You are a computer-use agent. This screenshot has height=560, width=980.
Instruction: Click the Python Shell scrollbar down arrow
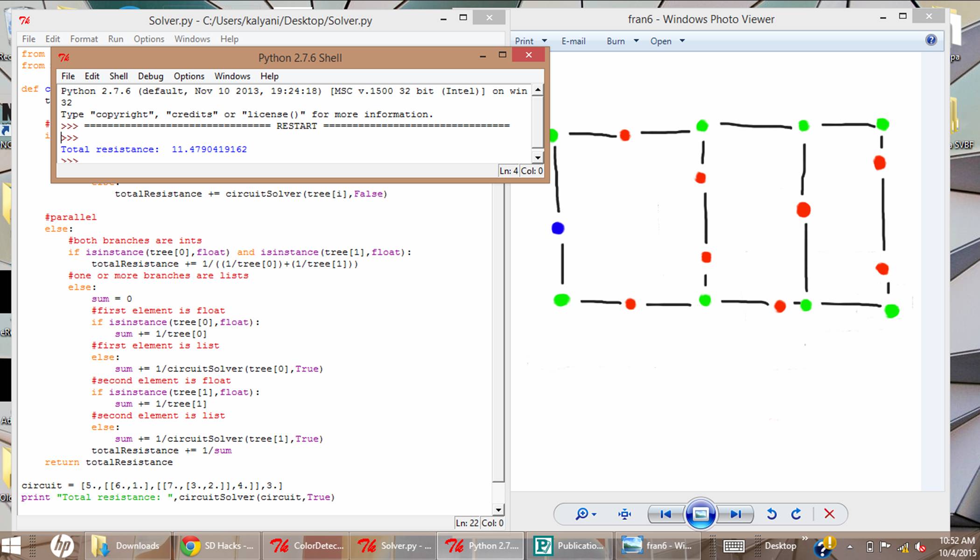click(x=538, y=158)
